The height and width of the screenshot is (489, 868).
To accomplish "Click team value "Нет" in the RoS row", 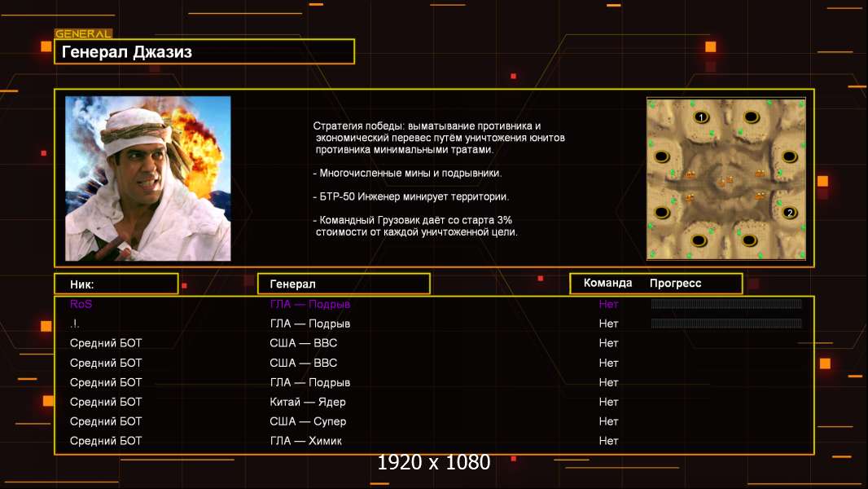I will click(608, 304).
